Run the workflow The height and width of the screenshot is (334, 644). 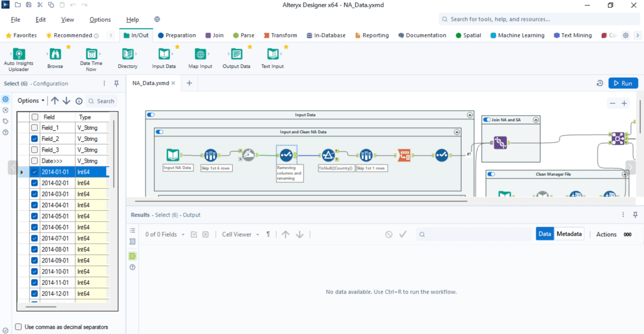[623, 83]
